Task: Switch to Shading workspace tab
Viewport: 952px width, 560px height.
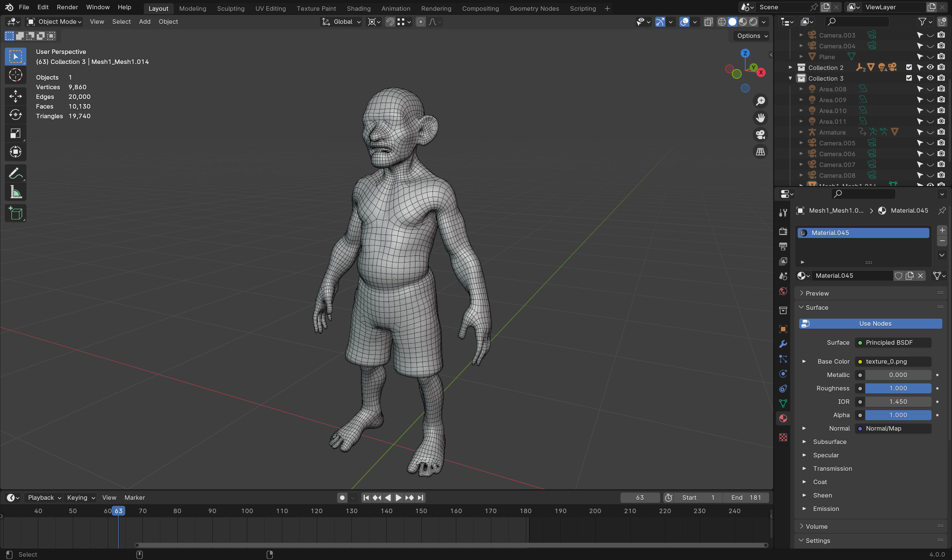Action: click(x=358, y=8)
